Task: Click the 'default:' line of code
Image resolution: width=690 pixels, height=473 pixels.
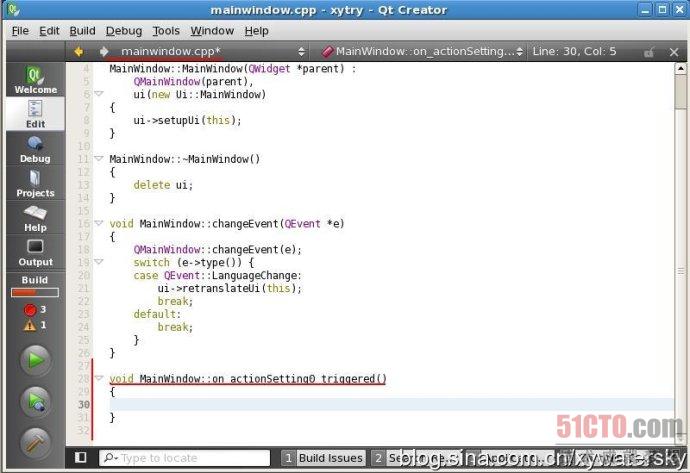Action: [x=157, y=314]
